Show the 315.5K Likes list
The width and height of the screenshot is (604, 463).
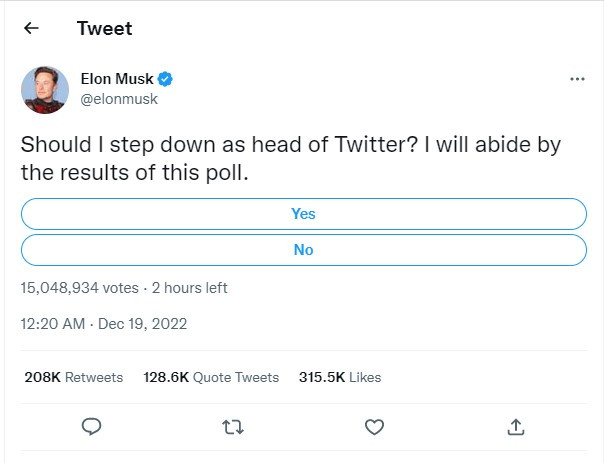tap(340, 377)
